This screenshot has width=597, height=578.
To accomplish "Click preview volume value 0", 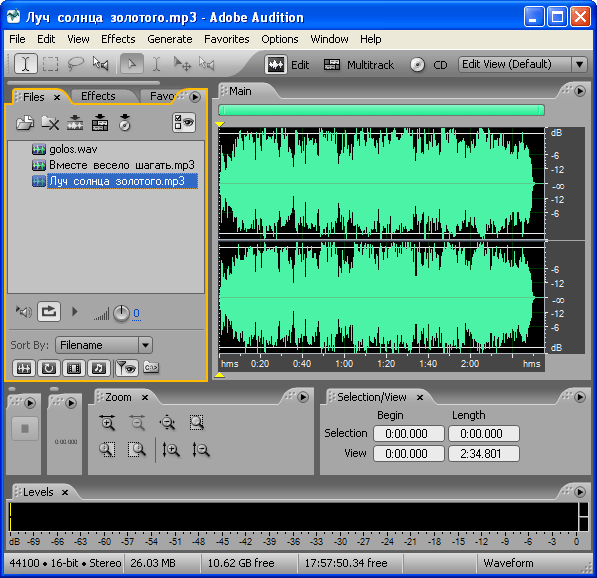I will tap(136, 313).
